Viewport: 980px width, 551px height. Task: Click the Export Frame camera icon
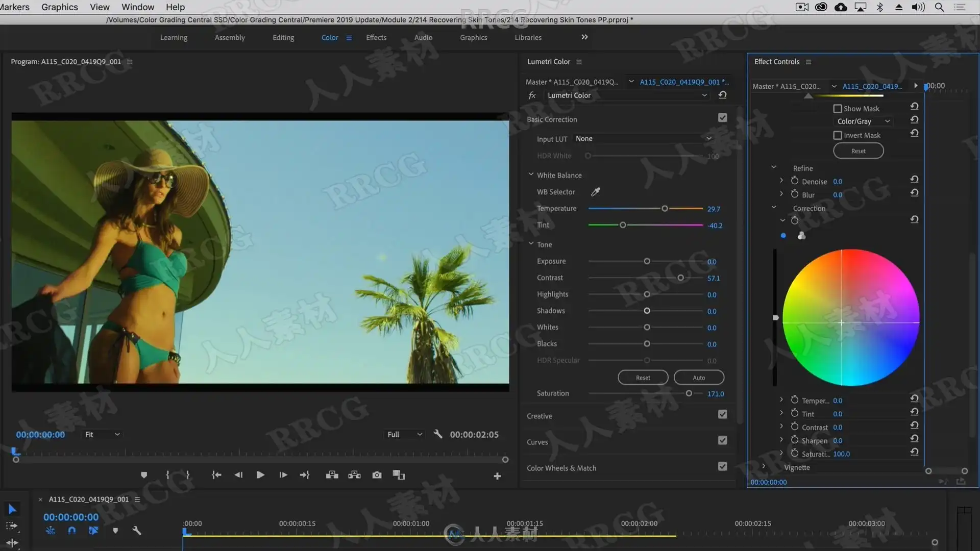click(x=377, y=475)
